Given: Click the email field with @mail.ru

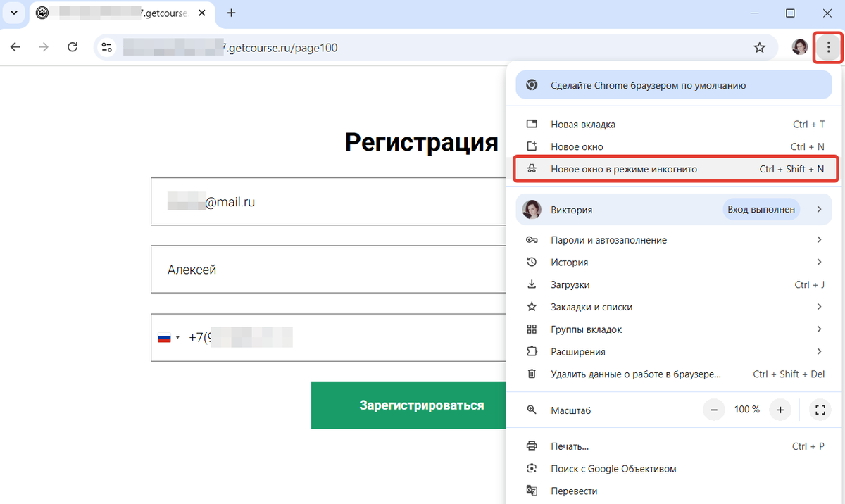Looking at the screenshot, I should click(x=329, y=201).
